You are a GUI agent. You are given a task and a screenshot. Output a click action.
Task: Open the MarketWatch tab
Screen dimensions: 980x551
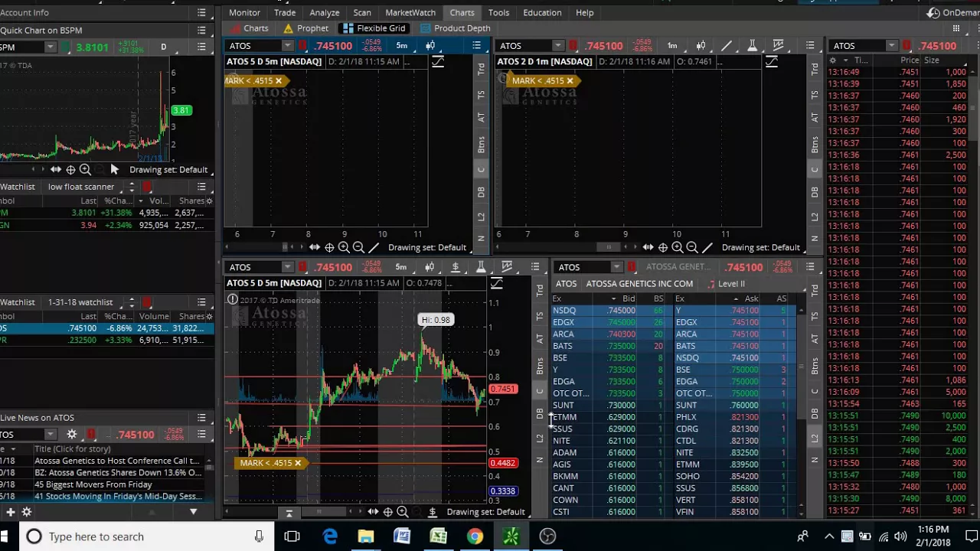[410, 12]
